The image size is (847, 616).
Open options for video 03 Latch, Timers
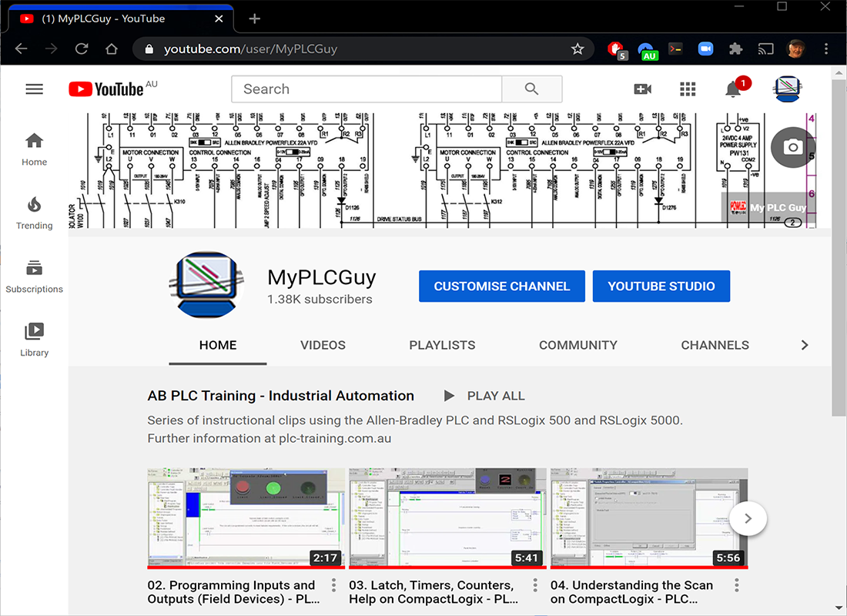[x=535, y=585]
